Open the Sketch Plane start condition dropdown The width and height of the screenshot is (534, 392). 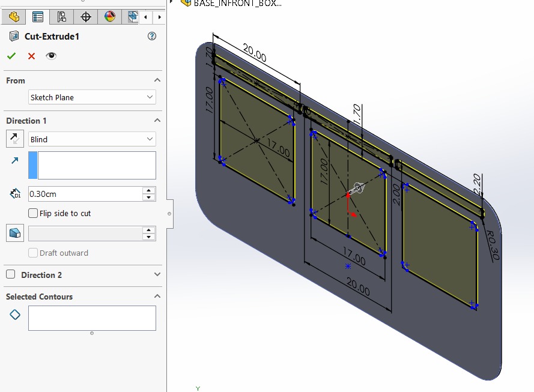pos(92,97)
